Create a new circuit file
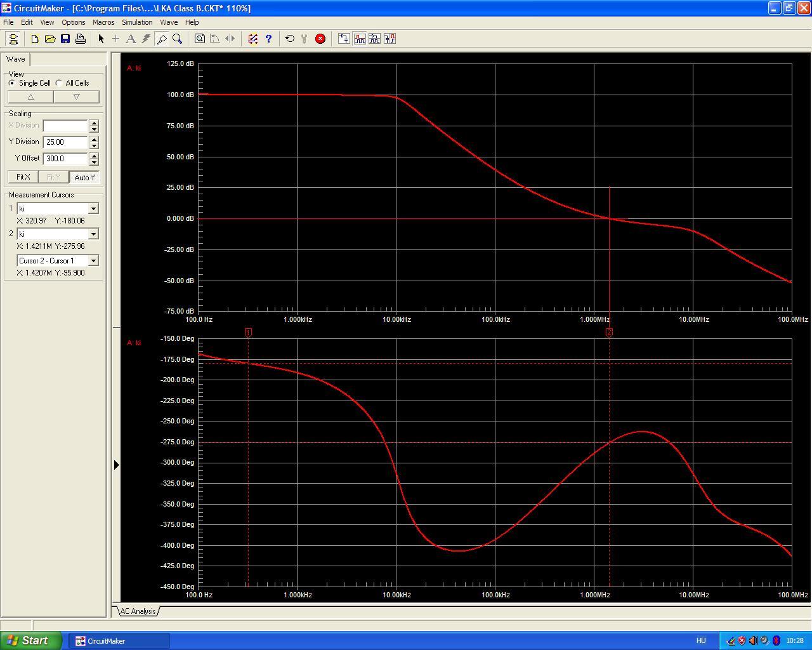Image resolution: width=812 pixels, height=650 pixels. (x=35, y=39)
